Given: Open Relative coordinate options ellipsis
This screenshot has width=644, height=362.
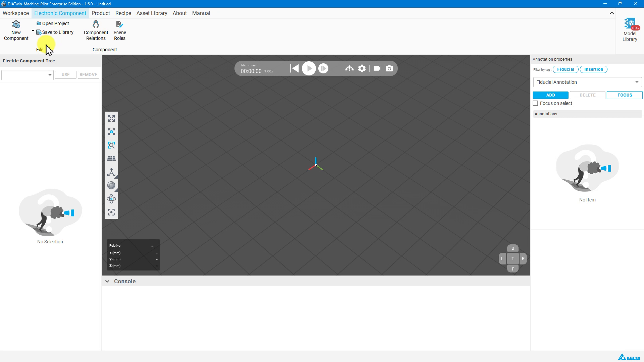Looking at the screenshot, I should tap(153, 246).
